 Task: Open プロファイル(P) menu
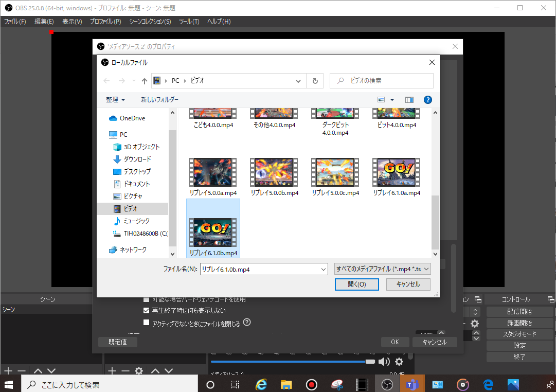pos(105,21)
